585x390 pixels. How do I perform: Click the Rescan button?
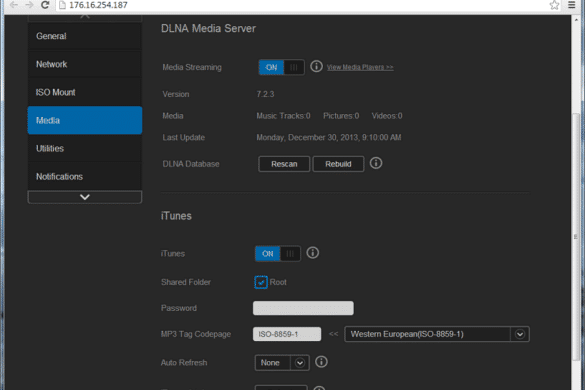pos(284,164)
